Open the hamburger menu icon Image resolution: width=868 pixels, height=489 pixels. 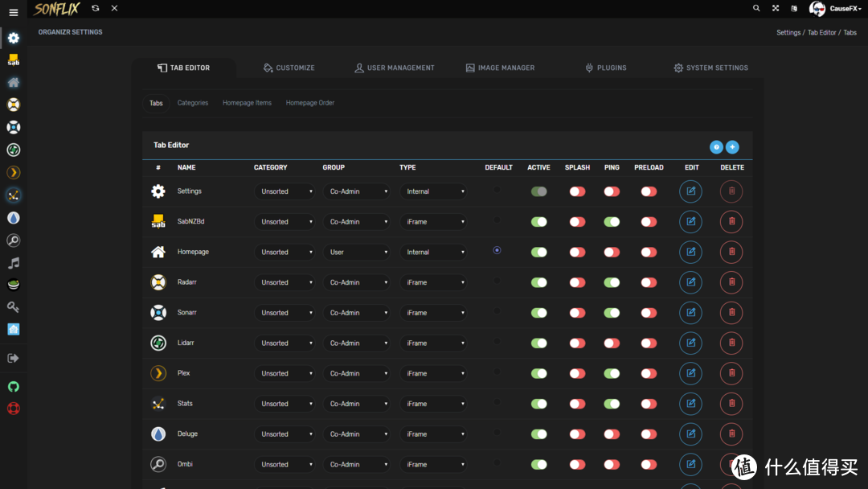(13, 13)
